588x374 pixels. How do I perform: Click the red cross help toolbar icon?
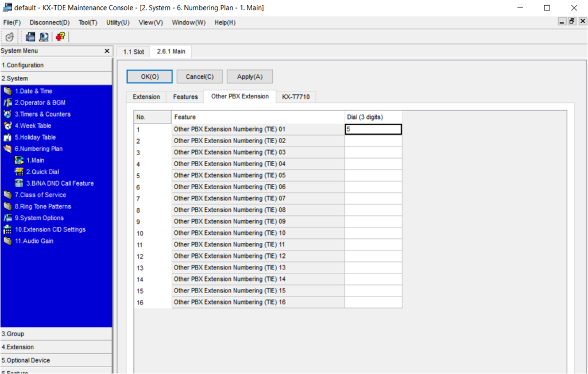60,37
